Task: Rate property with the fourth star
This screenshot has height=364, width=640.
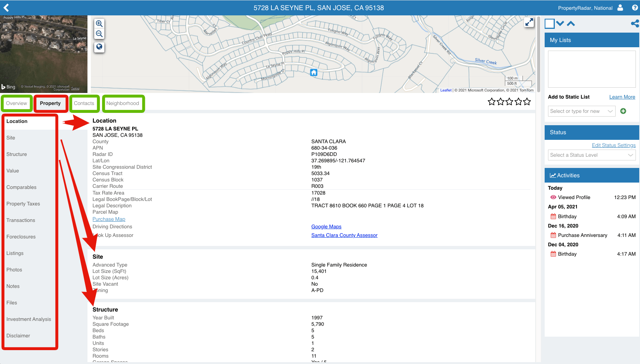Action: tap(518, 101)
